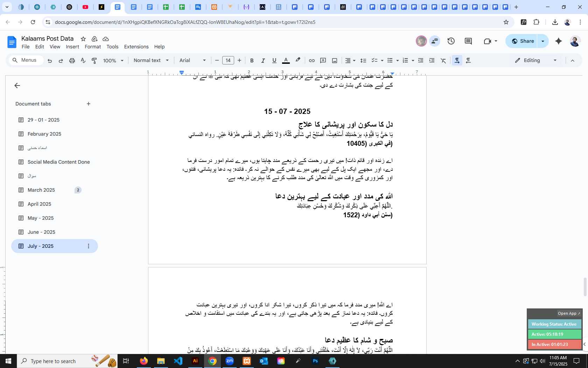Open the comments panel icon
Image resolution: width=588 pixels, height=368 pixels.
pyautogui.click(x=468, y=41)
